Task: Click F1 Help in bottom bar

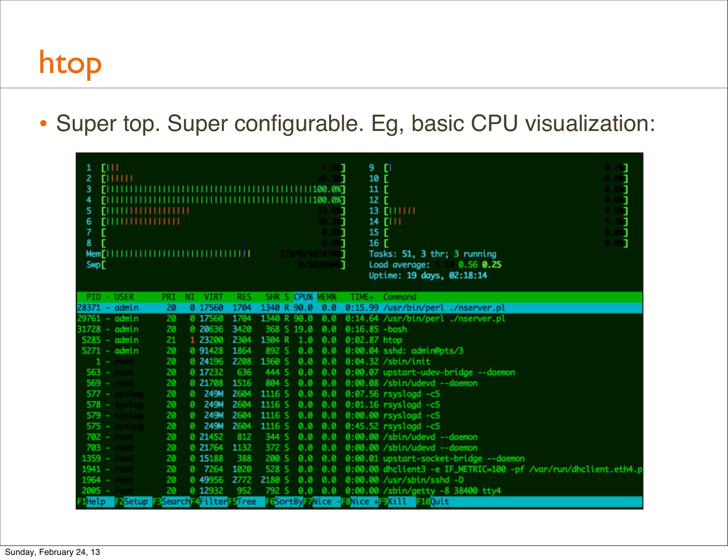Action: [96, 502]
